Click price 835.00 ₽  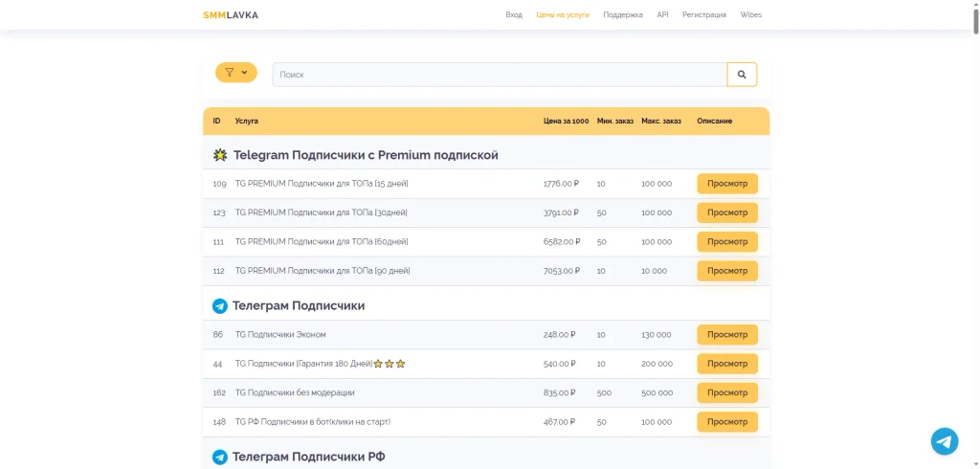point(559,392)
